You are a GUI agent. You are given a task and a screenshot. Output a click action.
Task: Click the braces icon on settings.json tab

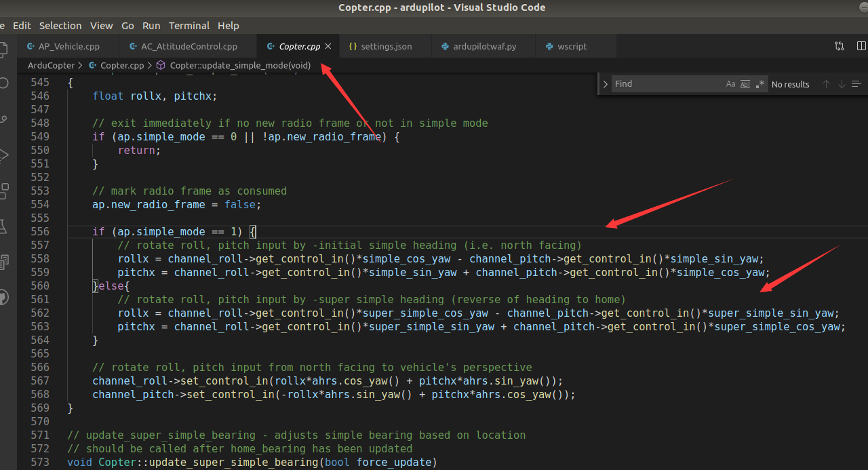353,46
